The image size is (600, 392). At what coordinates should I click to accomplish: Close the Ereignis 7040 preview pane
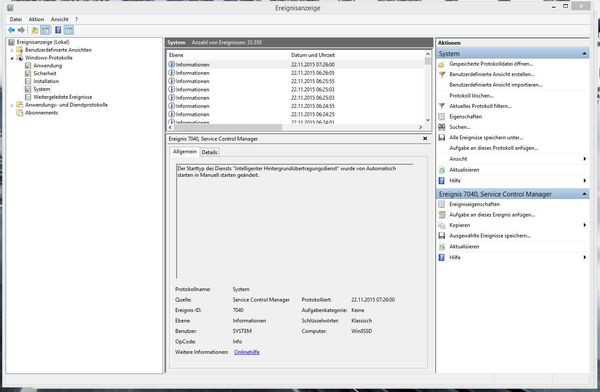(x=425, y=139)
